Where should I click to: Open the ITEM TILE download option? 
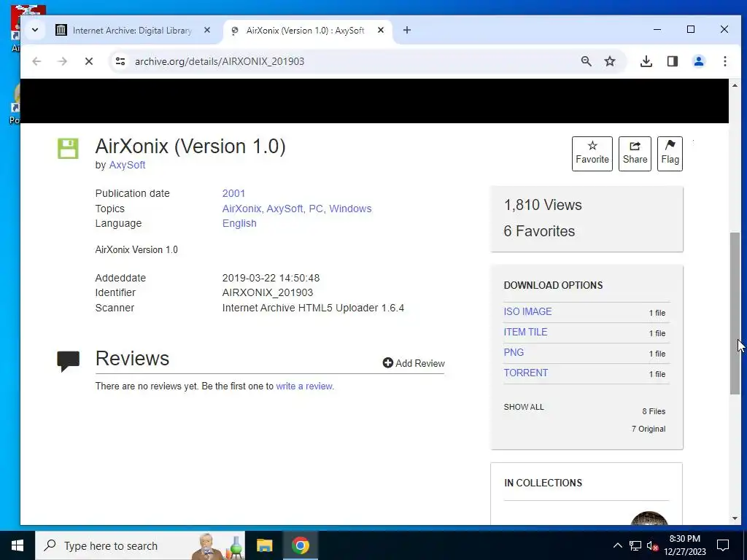click(525, 332)
